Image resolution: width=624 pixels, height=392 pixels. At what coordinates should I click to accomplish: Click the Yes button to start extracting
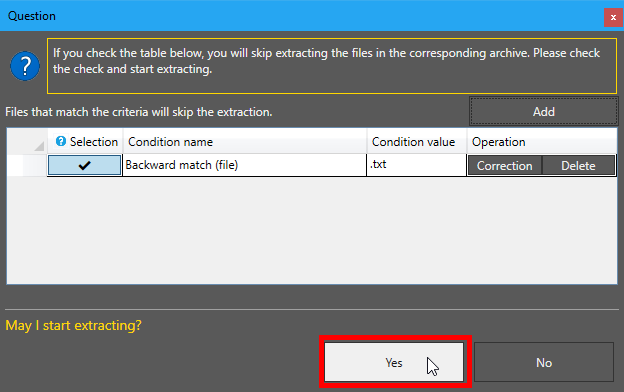[394, 362]
